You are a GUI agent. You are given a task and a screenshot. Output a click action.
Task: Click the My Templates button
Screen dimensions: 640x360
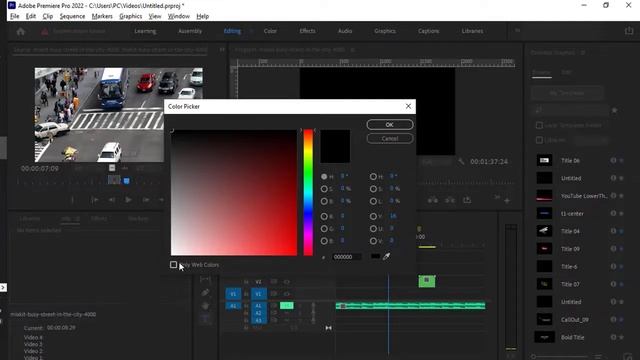pos(567,93)
